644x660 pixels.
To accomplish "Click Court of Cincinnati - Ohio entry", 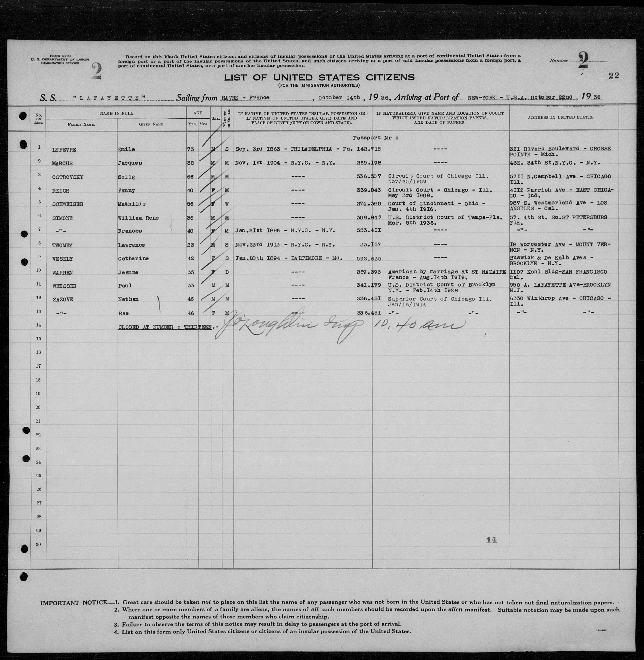I will (436, 206).
